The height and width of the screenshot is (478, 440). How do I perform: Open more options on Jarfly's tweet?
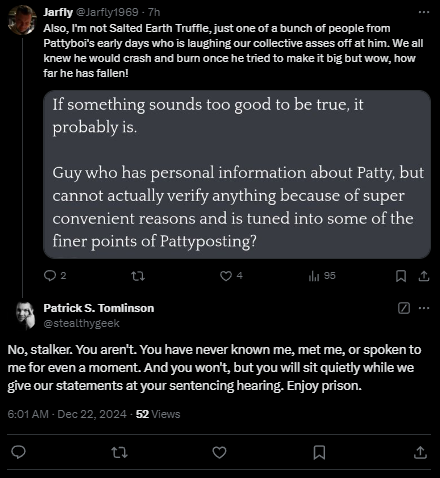click(x=424, y=12)
